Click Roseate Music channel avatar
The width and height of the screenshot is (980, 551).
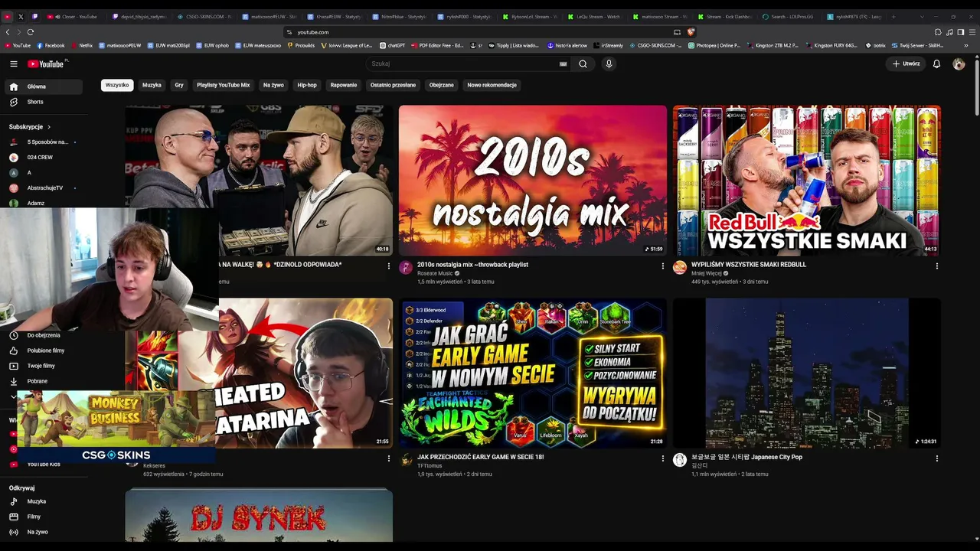(406, 267)
